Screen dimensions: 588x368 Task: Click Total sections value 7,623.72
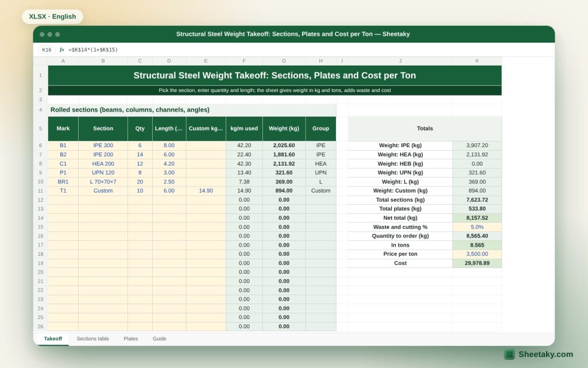[477, 200]
